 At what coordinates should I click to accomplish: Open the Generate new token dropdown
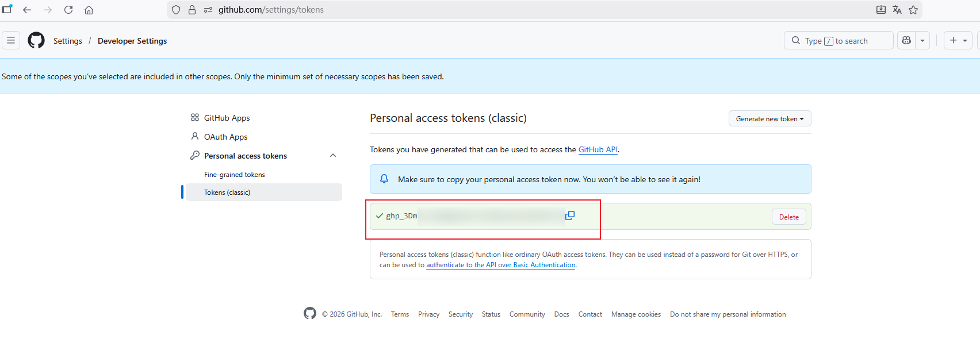pos(770,118)
